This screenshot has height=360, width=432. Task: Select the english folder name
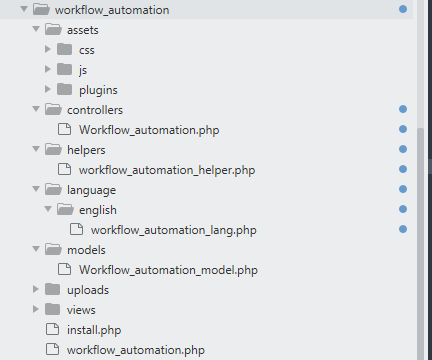(98, 210)
